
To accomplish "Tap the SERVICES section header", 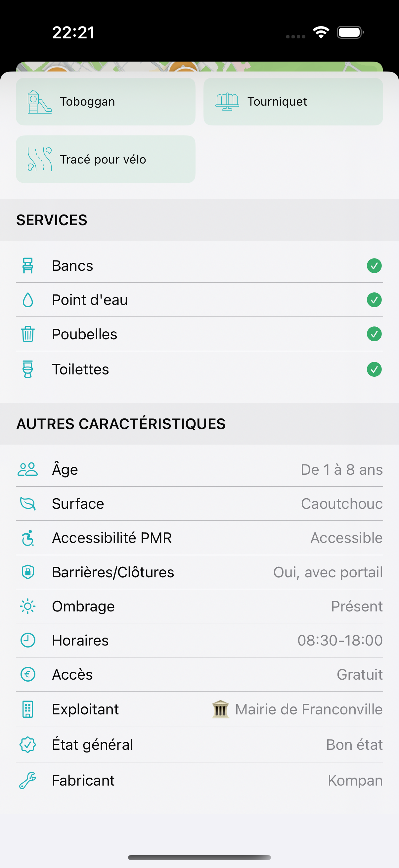I will (52, 220).
